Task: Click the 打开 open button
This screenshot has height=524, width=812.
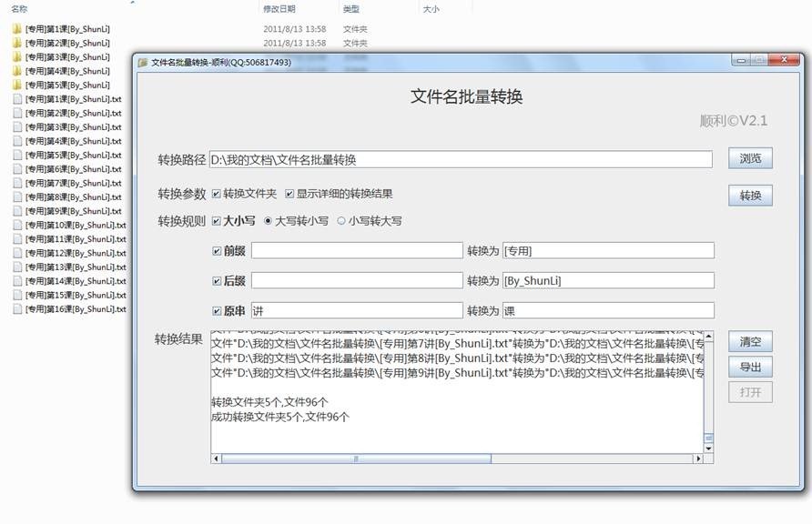Action: (x=750, y=392)
